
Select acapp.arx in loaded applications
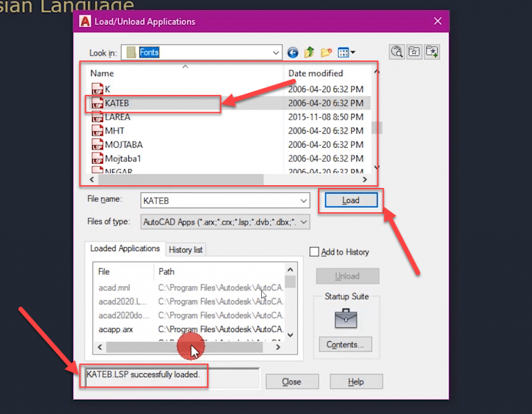[x=116, y=329]
